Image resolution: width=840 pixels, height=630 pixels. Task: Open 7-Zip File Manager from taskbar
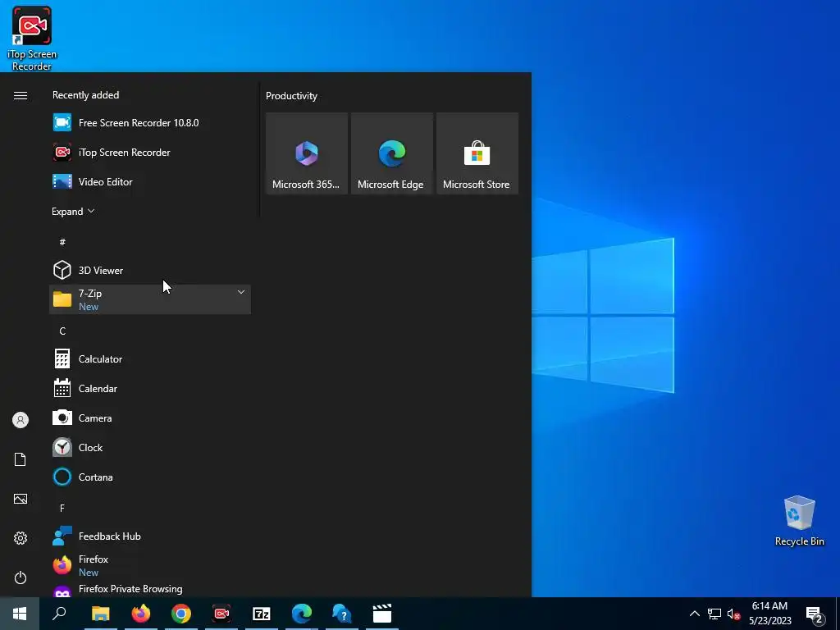coord(262,614)
